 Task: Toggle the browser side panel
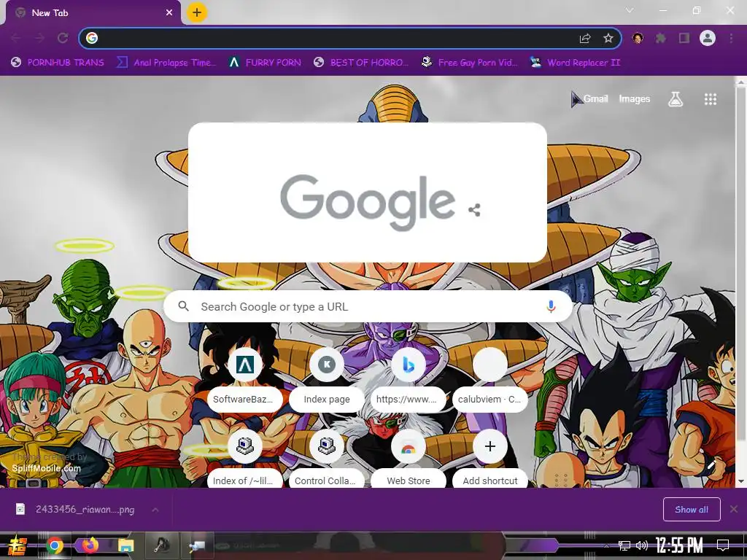[x=684, y=38]
